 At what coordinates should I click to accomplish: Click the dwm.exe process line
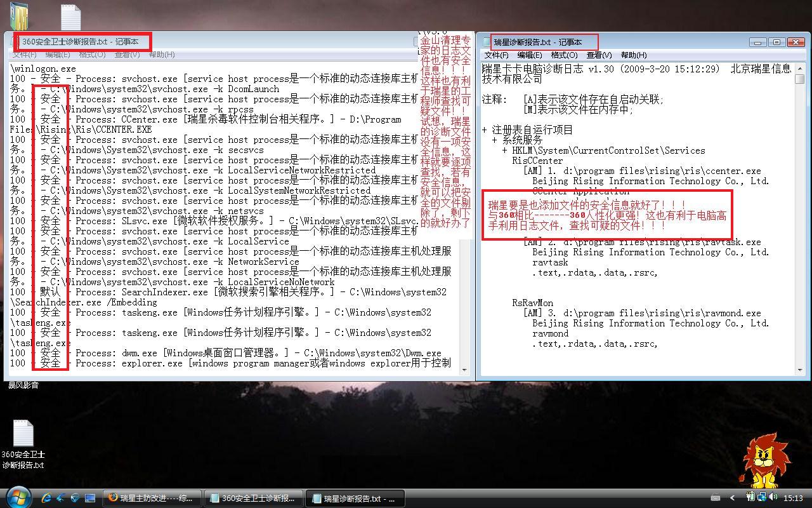[x=226, y=353]
